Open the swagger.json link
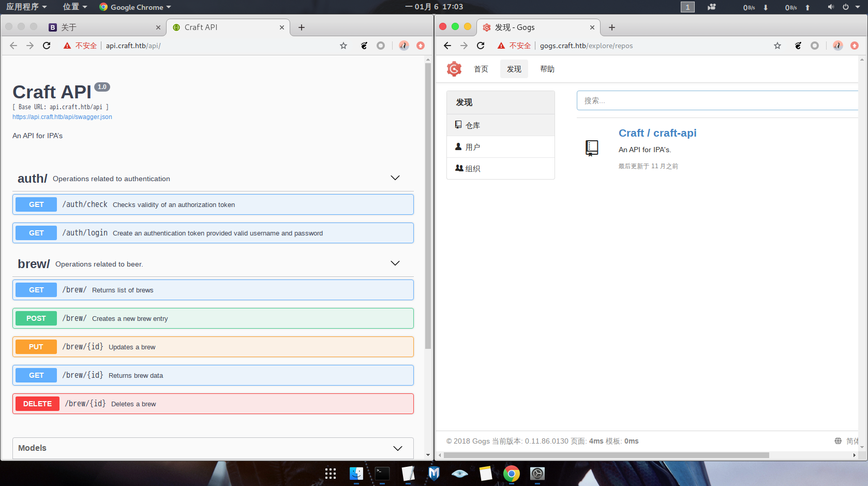868x486 pixels. 62,117
